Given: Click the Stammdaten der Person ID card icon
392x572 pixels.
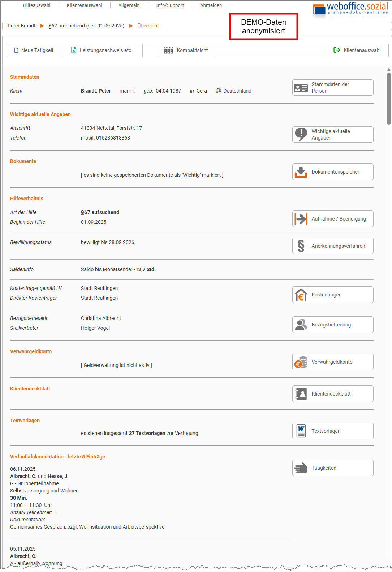Looking at the screenshot, I should pos(301,88).
